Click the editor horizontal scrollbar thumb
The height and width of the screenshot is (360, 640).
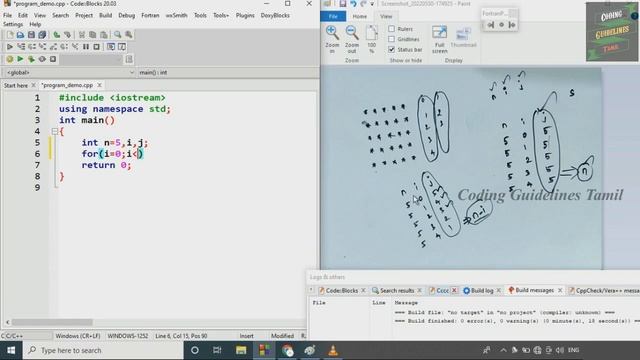tap(52, 322)
